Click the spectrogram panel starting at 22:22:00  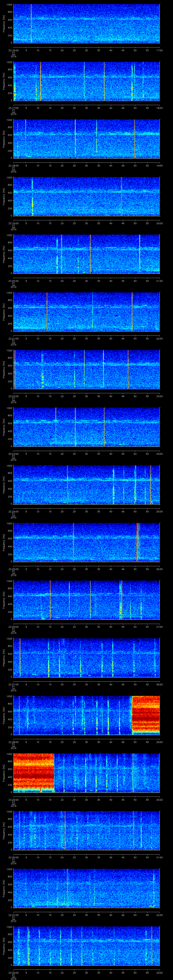87,369
